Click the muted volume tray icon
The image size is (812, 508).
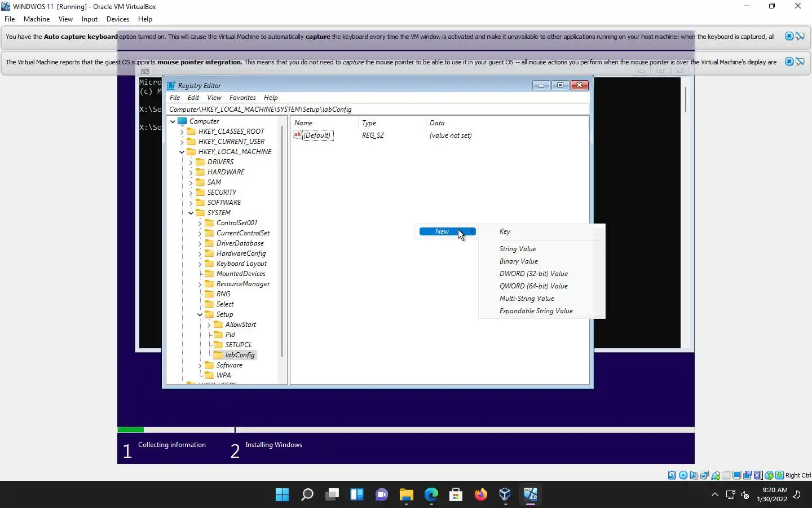click(745, 495)
